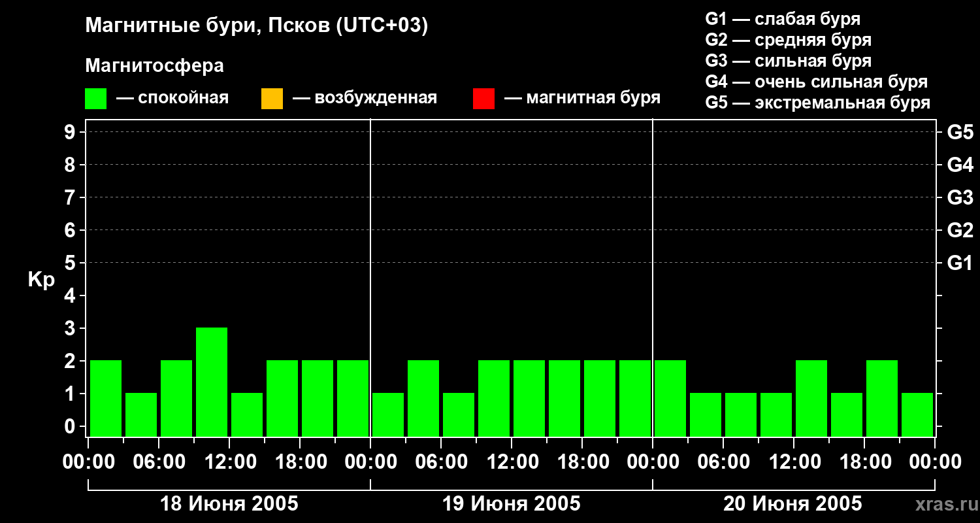Click the '12:00' time label above 19 Июня
Viewport: 980px width, 523px height.
pos(512,462)
